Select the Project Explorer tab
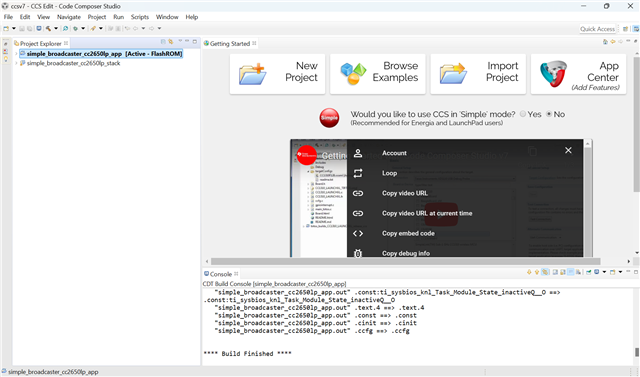Image resolution: width=640 pixels, height=377 pixels. [x=40, y=43]
